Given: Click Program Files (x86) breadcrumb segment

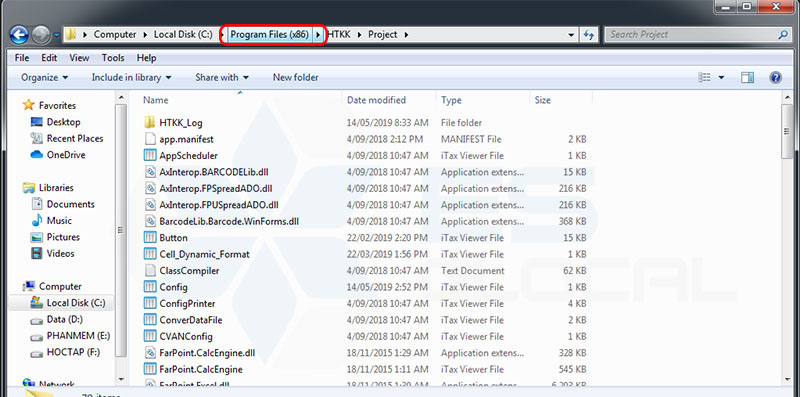Looking at the screenshot, I should (269, 35).
